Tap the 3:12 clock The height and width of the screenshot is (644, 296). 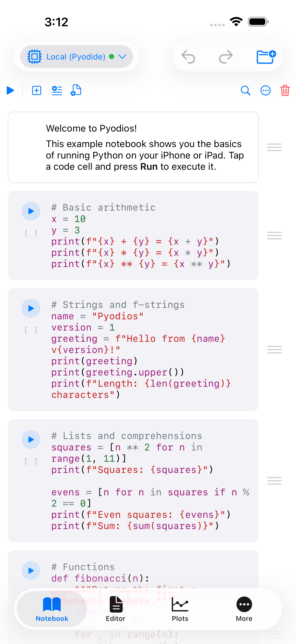(57, 22)
